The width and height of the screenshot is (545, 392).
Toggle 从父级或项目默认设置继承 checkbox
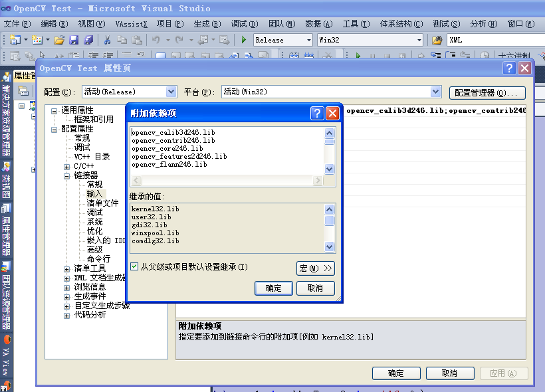pyautogui.click(x=135, y=266)
